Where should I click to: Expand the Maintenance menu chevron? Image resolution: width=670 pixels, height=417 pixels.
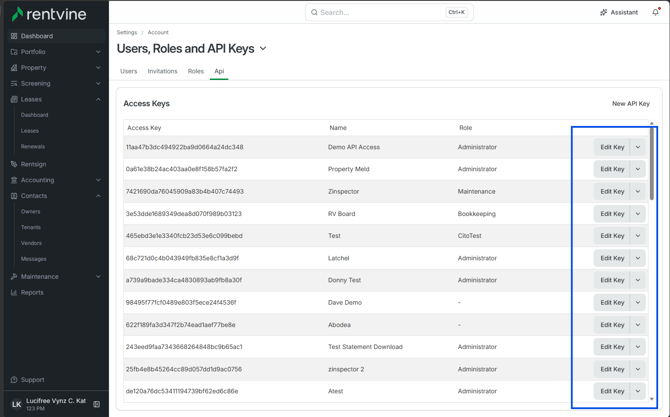[x=98, y=276]
